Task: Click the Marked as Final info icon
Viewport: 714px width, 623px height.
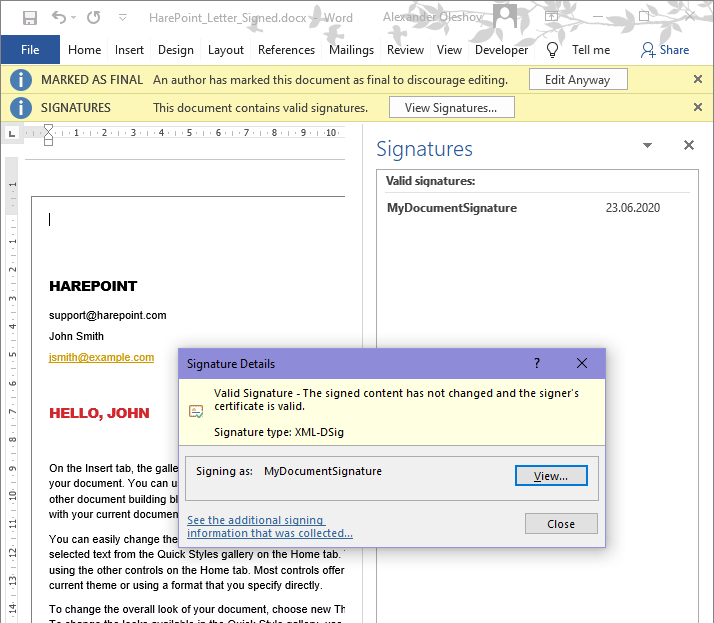Action: coord(20,80)
